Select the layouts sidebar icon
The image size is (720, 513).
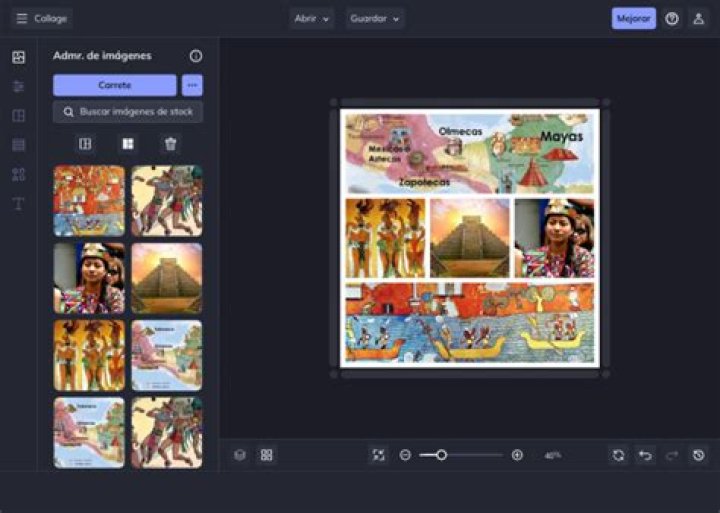tap(19, 115)
